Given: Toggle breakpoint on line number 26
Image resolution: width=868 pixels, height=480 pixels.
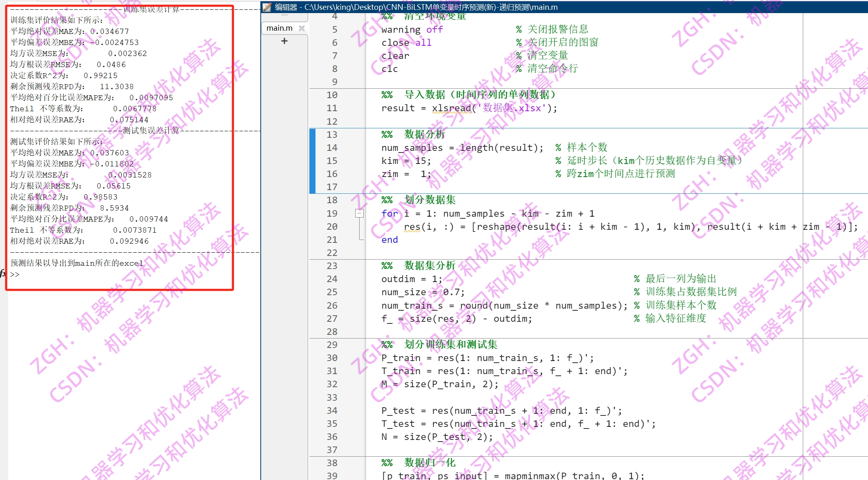Looking at the screenshot, I should (x=332, y=305).
